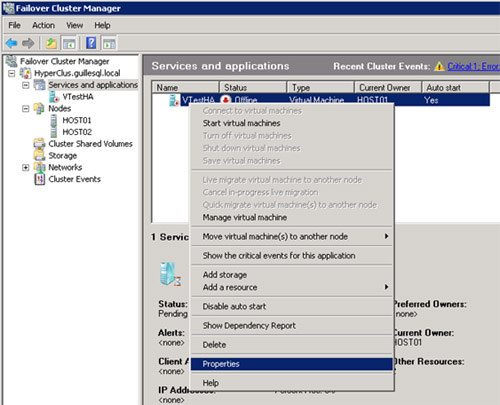Screen dimensions: 500x405
Task: Click the Storage icon in tree
Action: [39, 155]
